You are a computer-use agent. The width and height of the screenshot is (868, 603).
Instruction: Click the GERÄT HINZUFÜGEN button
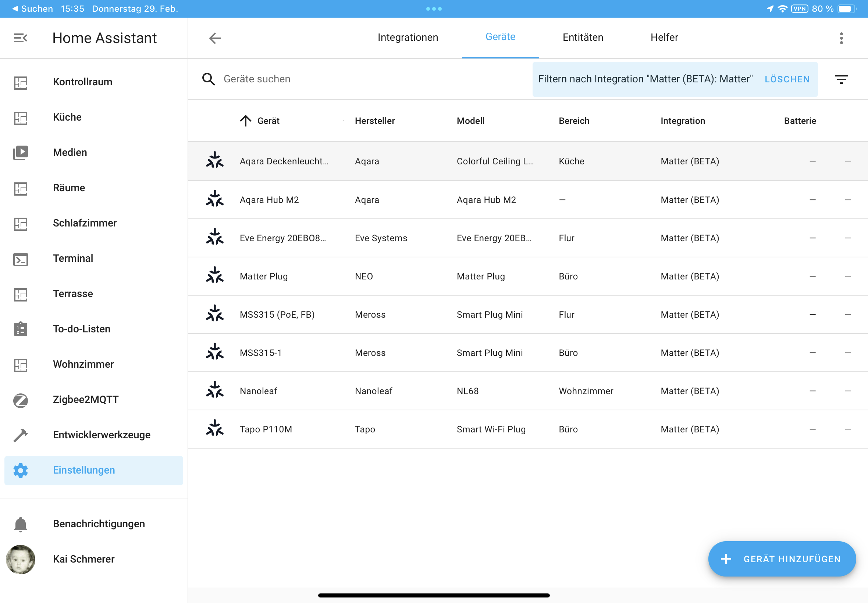[782, 559]
